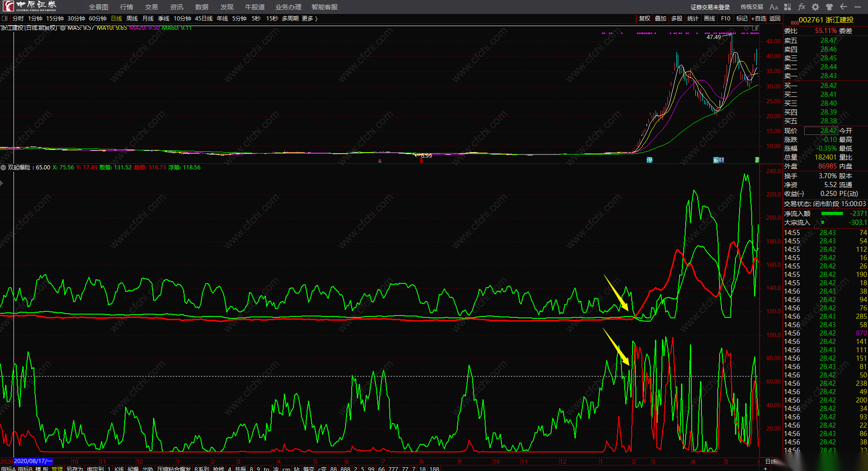Click 绑定到 bind button
868x471 pixels.
click(x=95, y=468)
